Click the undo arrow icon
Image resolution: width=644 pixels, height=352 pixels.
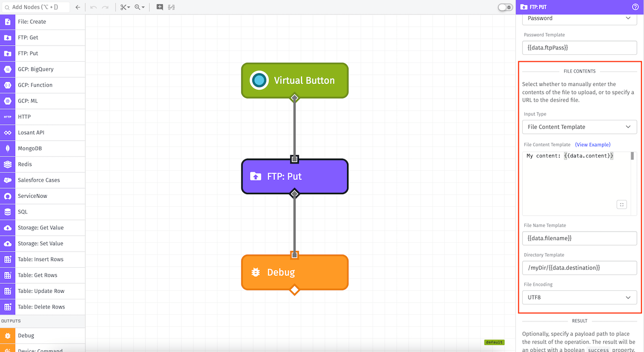pos(93,8)
